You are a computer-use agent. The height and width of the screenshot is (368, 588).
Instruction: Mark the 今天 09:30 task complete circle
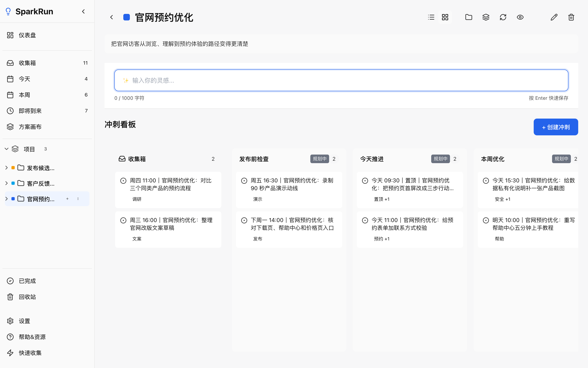[x=365, y=181]
